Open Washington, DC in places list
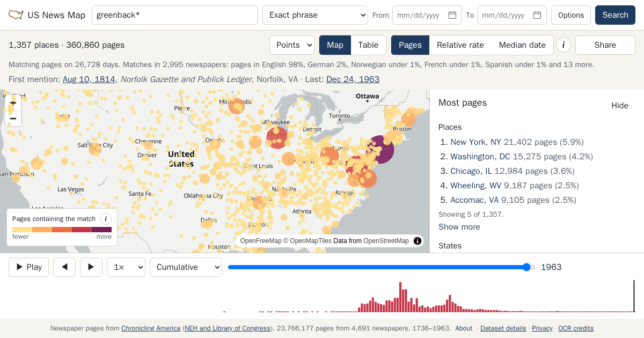This screenshot has height=338, width=644. (480, 157)
